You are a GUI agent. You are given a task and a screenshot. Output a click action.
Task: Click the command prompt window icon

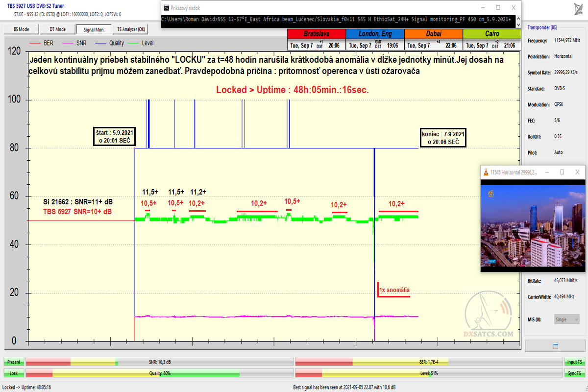[x=167, y=8]
